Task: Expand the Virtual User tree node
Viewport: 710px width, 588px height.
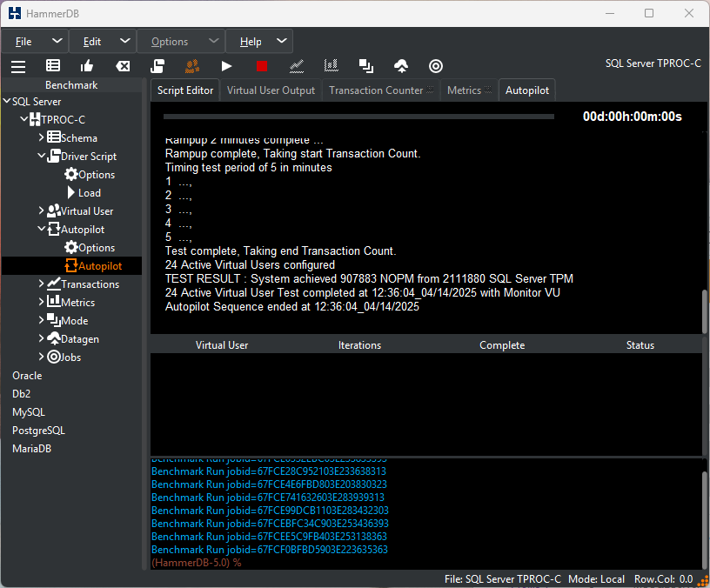Action: pyautogui.click(x=42, y=210)
